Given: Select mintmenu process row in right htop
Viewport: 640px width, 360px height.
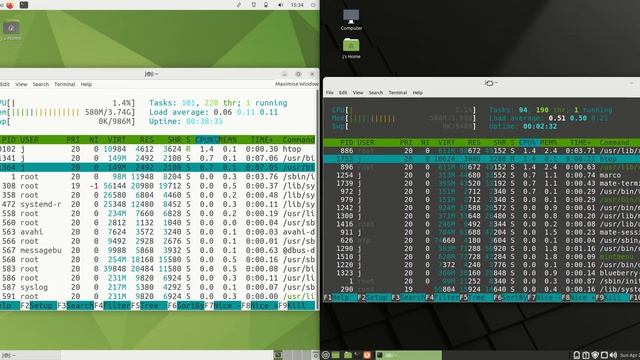Looking at the screenshot, I should [482, 257].
